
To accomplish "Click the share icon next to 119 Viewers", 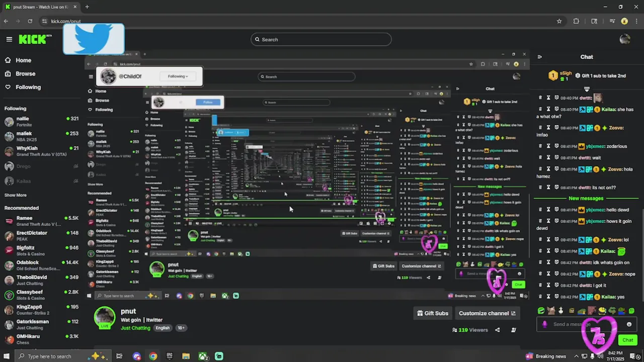I will tap(498, 330).
